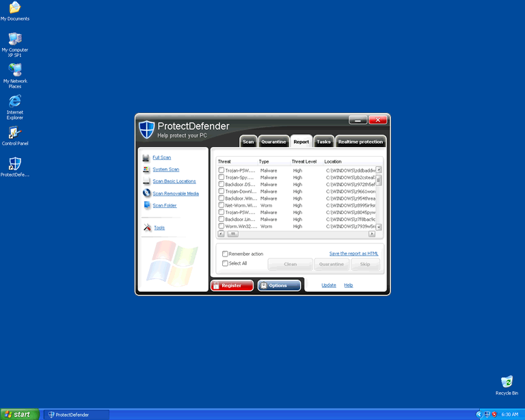Click Save the report as HTML link
The height and width of the screenshot is (420, 525).
point(353,254)
